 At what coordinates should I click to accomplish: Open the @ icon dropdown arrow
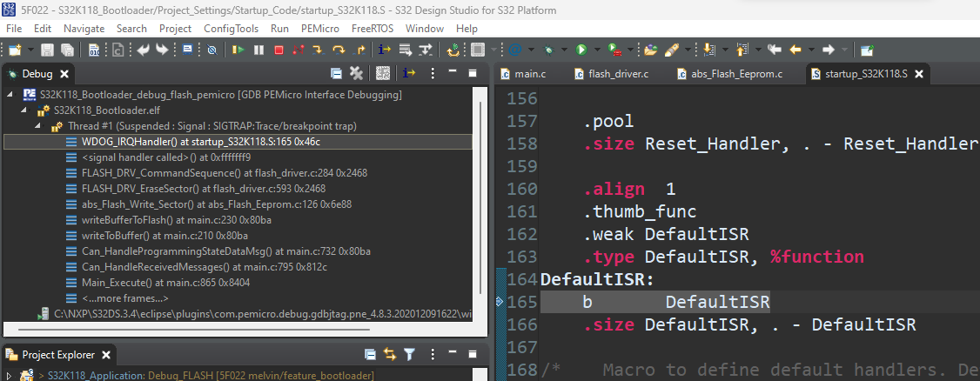pos(531,50)
